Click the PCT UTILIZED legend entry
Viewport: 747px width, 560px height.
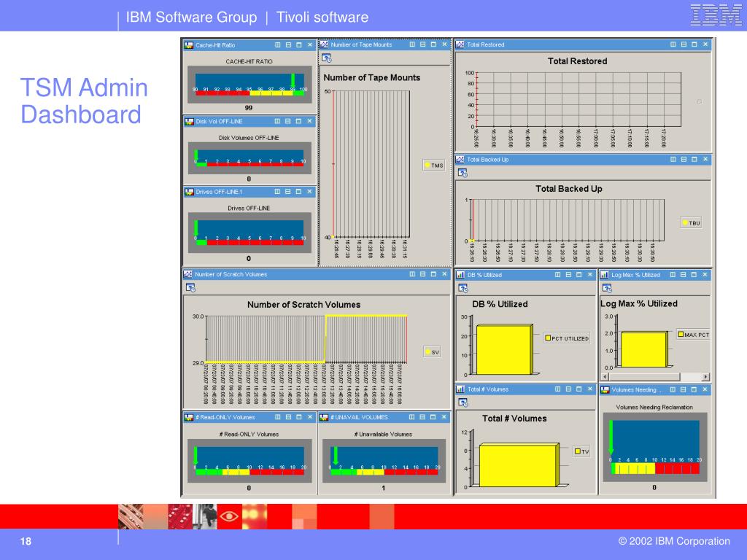click(567, 338)
